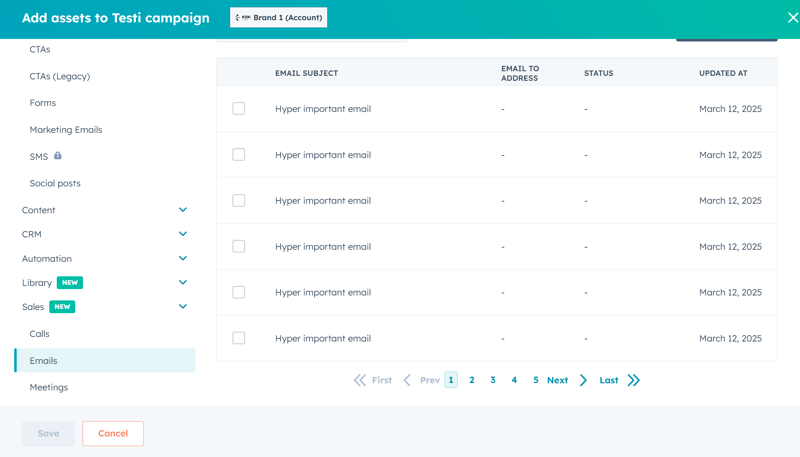The width and height of the screenshot is (800, 457).
Task: Click the Last pagination link
Action: pyautogui.click(x=609, y=380)
